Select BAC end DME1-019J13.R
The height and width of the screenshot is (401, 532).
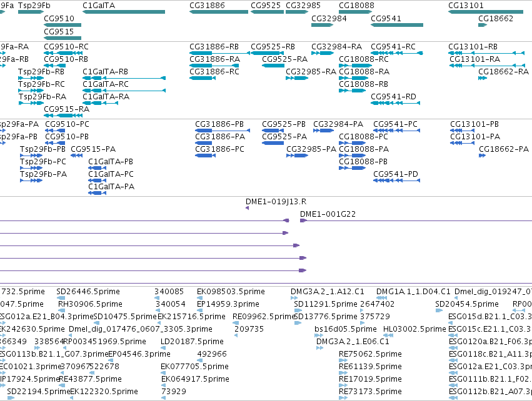pos(248,208)
